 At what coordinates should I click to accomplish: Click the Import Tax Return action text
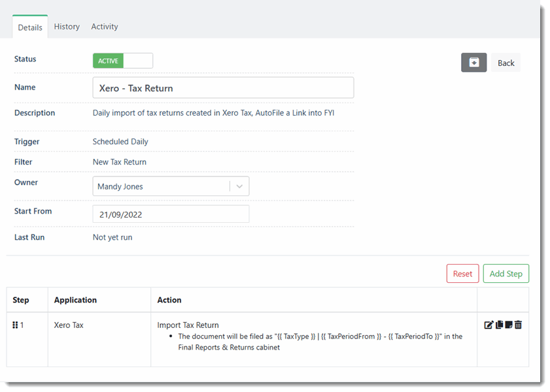[x=188, y=325]
